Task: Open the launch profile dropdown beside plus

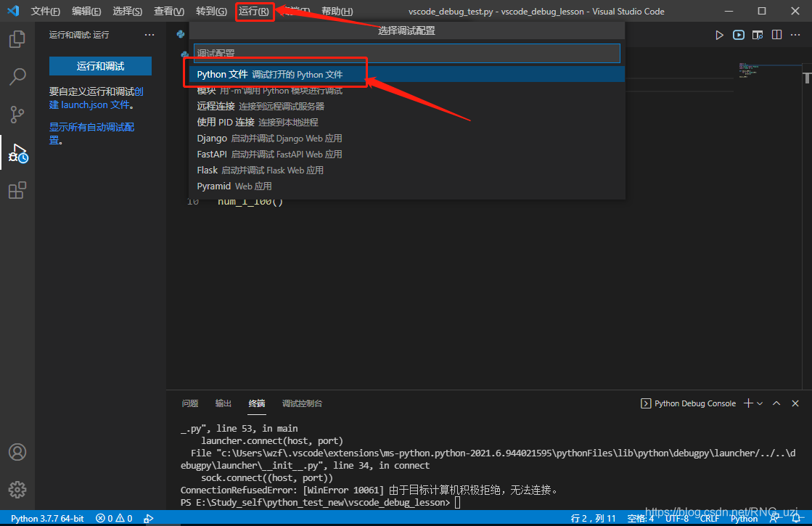Action: pyautogui.click(x=760, y=403)
